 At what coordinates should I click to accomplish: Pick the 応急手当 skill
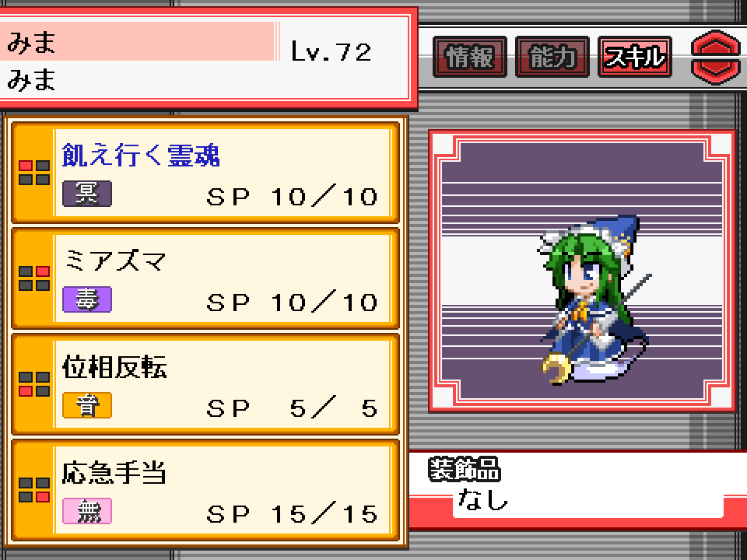pyautogui.click(x=205, y=490)
